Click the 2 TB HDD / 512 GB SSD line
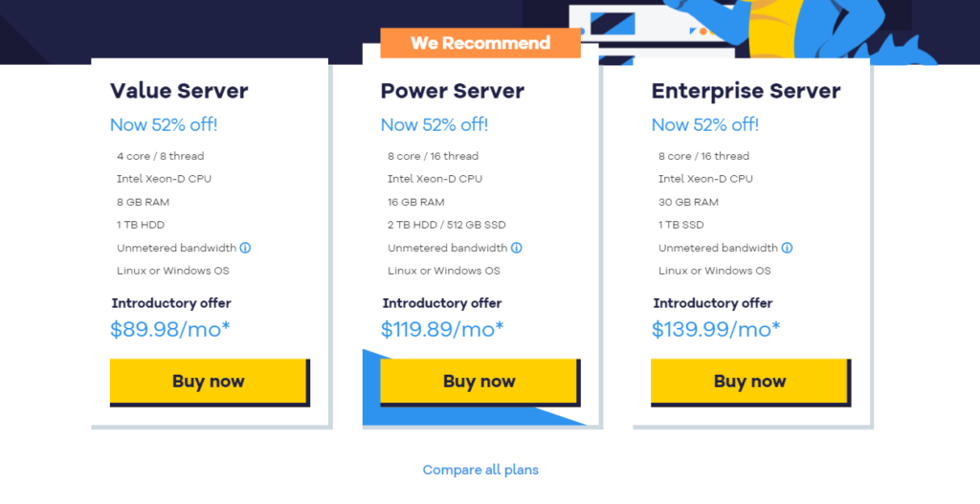980x504 pixels. [447, 225]
